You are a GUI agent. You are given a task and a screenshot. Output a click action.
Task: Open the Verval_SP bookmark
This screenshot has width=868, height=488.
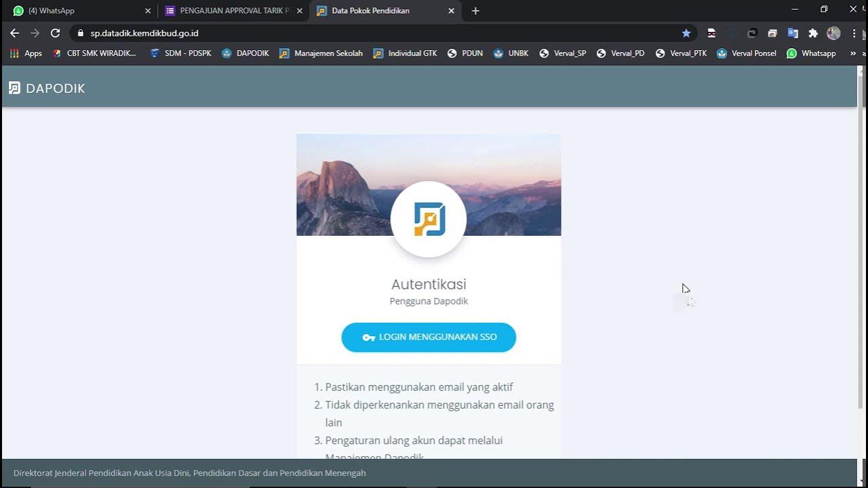pos(563,53)
